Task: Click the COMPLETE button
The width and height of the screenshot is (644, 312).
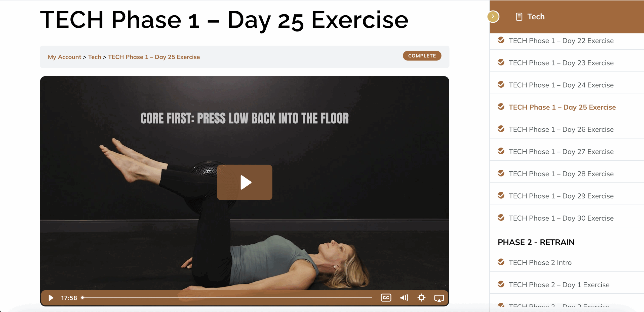Action: pos(422,56)
